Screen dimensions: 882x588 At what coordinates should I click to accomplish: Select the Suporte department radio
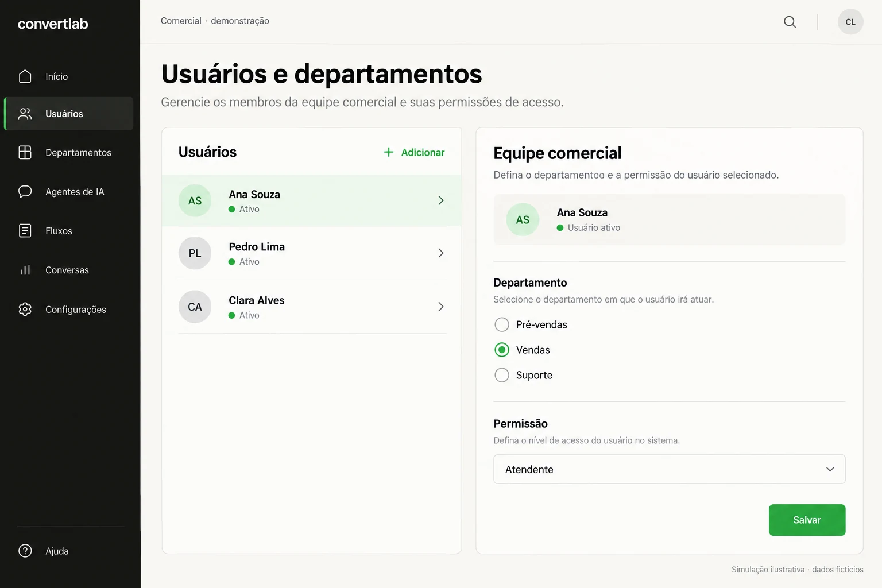501,375
